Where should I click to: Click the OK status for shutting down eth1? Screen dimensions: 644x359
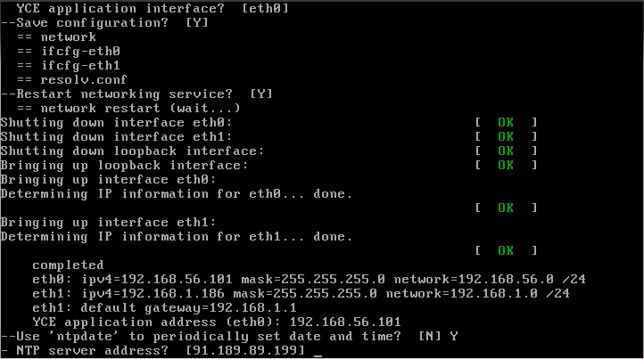point(506,136)
